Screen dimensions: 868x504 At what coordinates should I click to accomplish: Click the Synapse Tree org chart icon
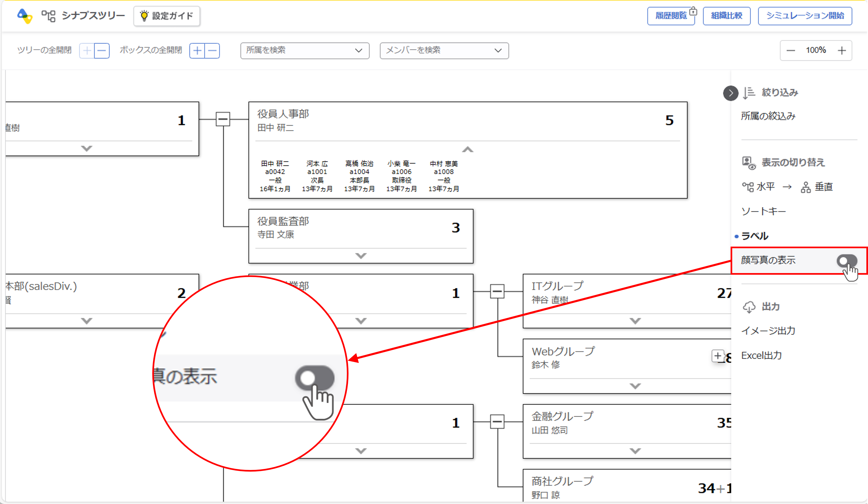pos(48,16)
